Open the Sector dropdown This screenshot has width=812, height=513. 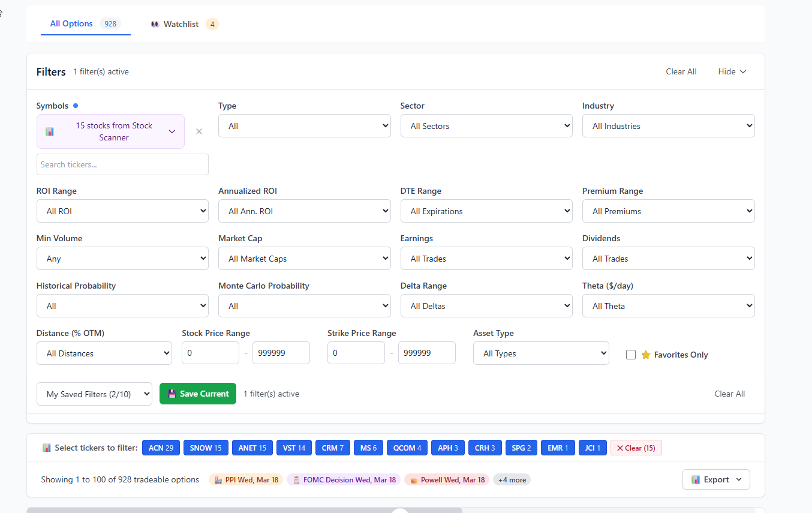486,126
